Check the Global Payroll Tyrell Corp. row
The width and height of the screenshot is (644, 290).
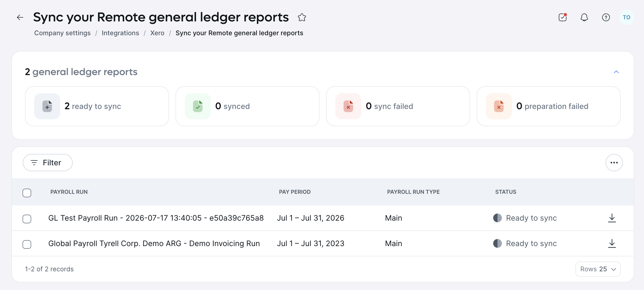click(x=27, y=244)
